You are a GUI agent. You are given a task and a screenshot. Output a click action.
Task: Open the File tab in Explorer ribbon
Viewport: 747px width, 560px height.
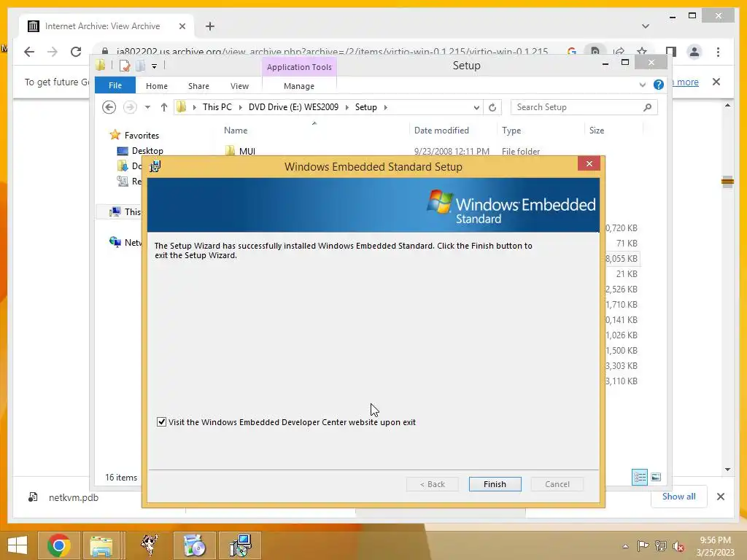[x=115, y=85]
